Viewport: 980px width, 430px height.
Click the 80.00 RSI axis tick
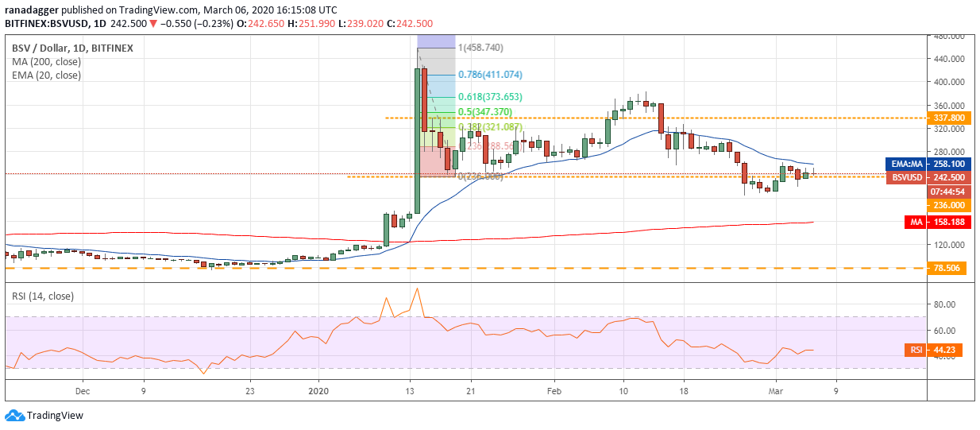pos(943,304)
